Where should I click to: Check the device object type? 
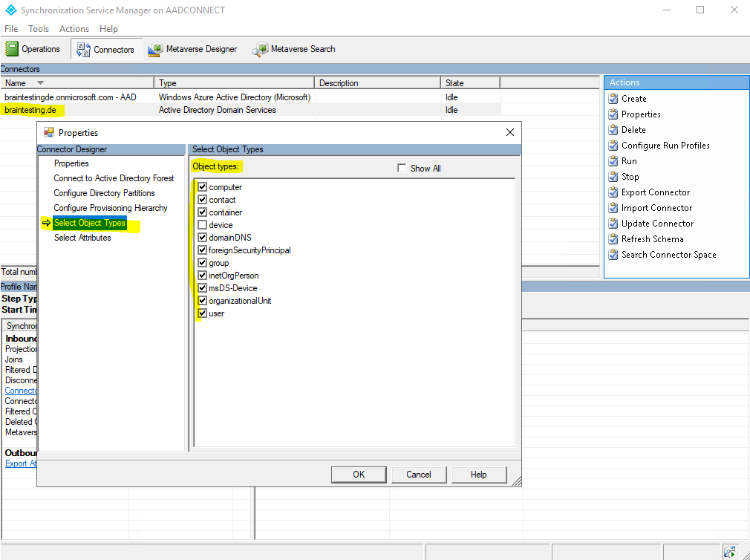[x=202, y=225]
